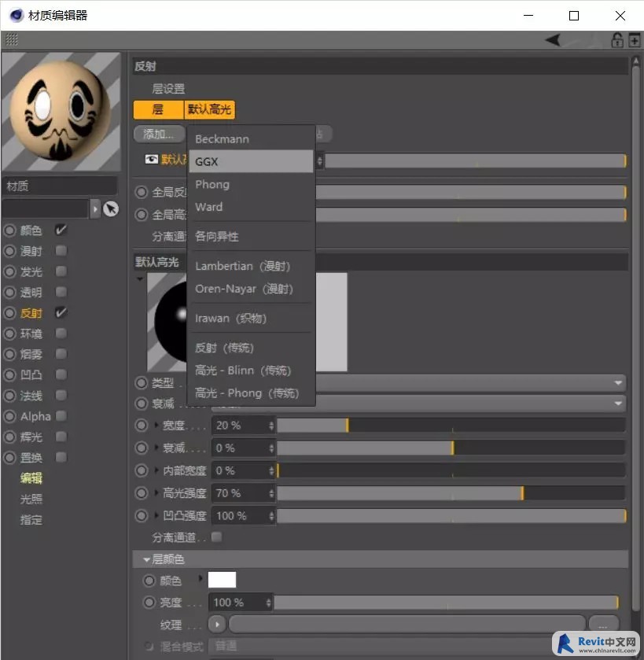The width and height of the screenshot is (644, 660).
Task: Click the 宽度 20 % value field
Action: [243, 425]
